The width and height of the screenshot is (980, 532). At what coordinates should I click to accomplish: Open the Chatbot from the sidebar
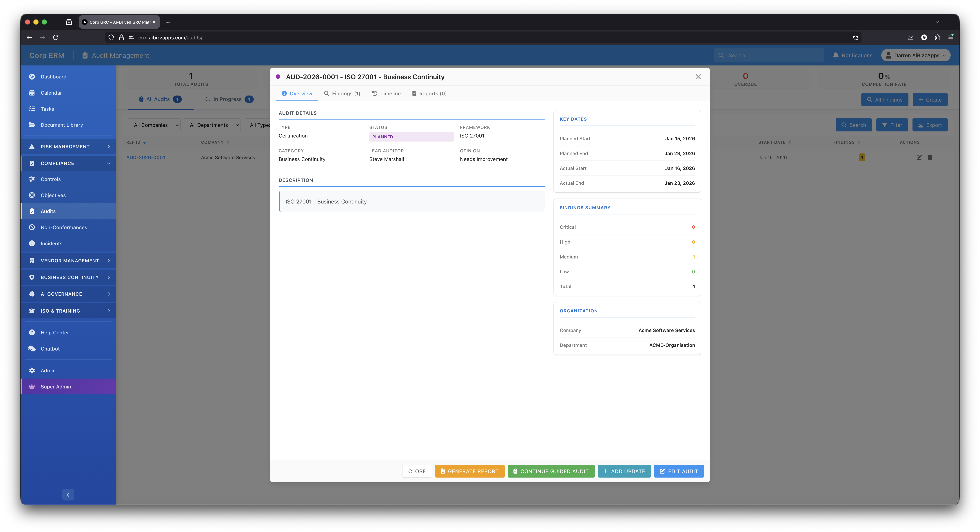(50, 348)
